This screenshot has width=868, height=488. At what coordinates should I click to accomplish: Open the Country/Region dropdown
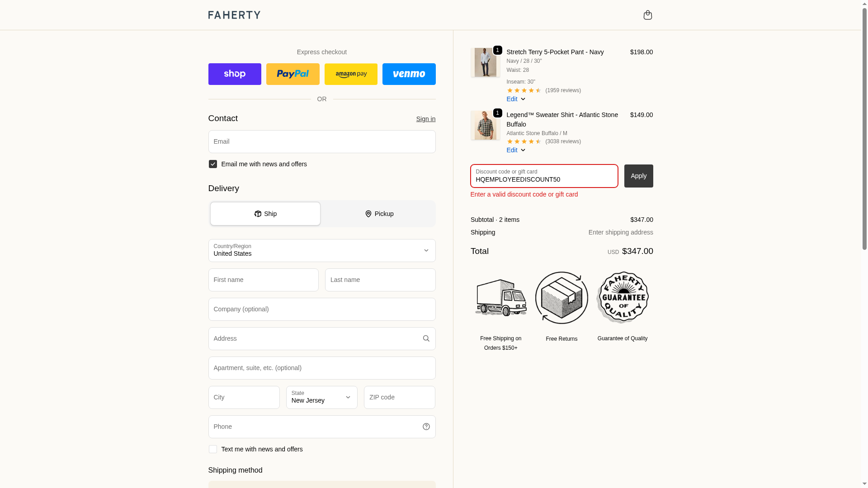tap(322, 251)
